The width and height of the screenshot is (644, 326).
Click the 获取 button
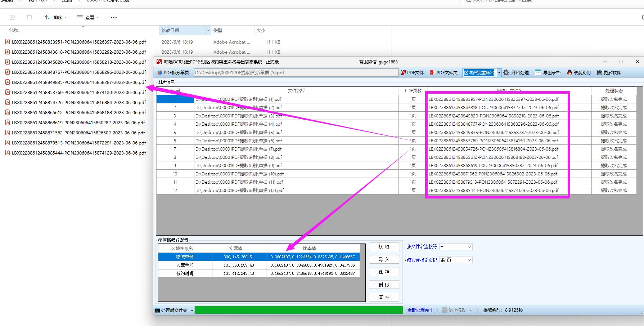(x=384, y=247)
